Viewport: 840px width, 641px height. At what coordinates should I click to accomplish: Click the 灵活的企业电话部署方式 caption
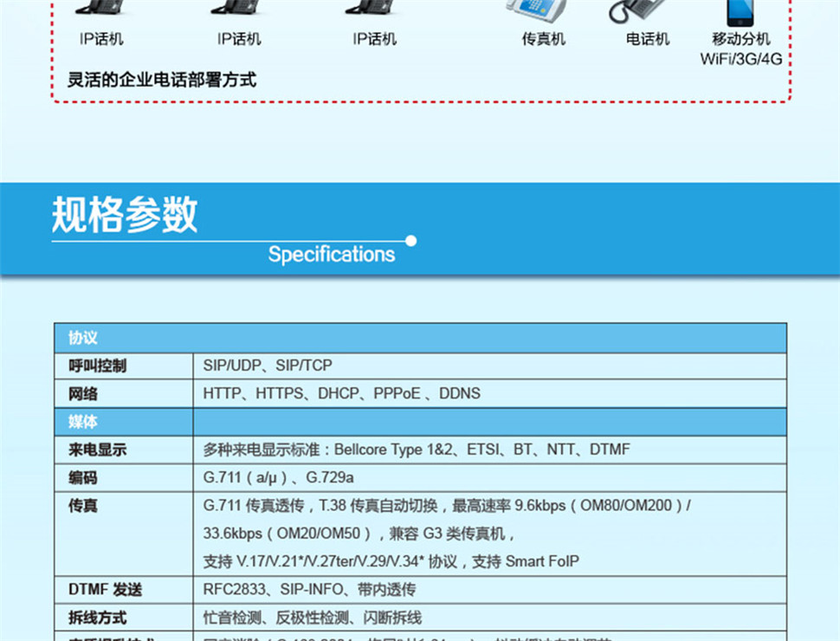[x=162, y=81]
